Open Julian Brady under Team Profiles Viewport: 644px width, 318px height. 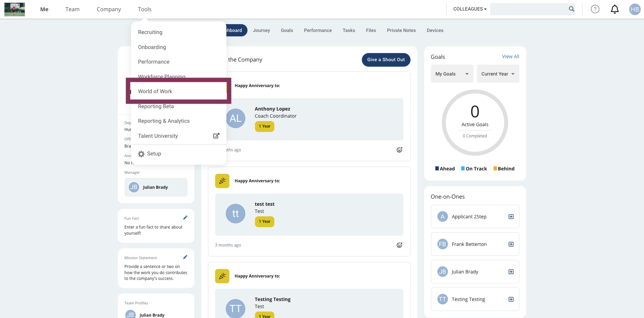[x=152, y=315]
